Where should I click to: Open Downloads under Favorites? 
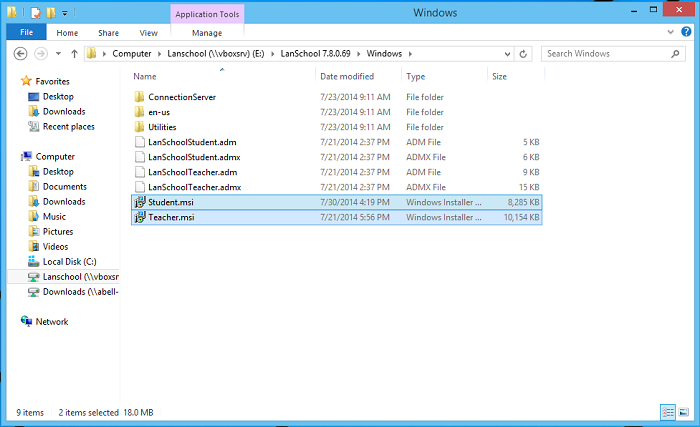[64, 111]
